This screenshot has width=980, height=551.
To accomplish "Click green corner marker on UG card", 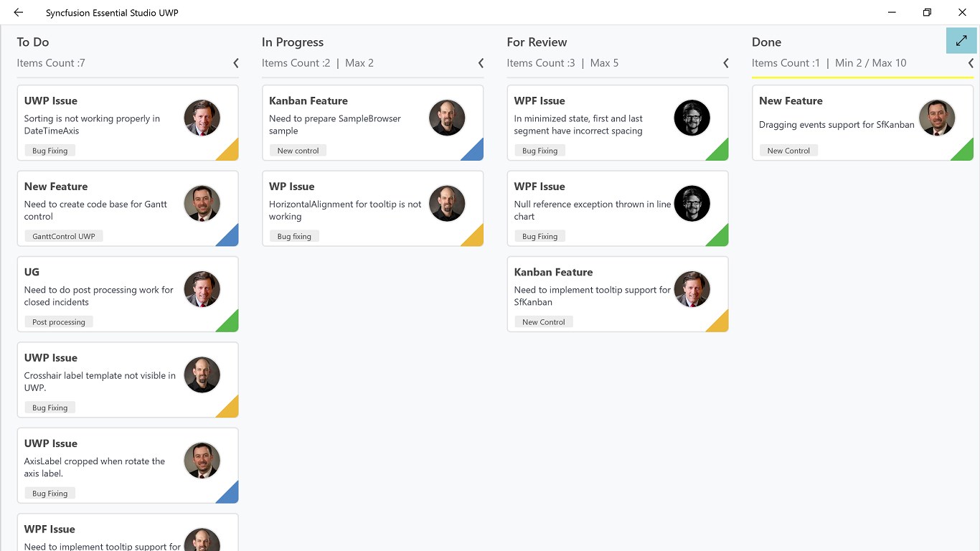I will (231, 324).
